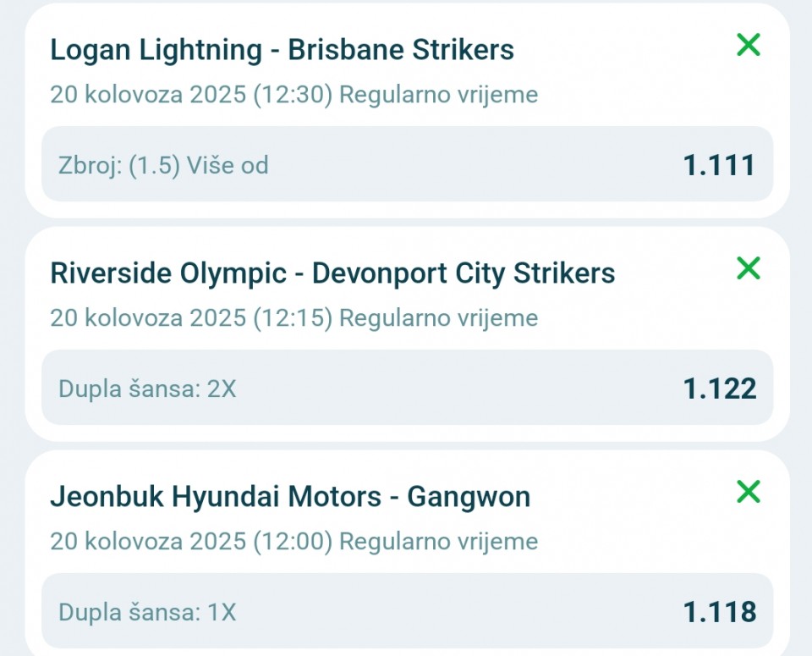Remove the Logan Lightning bet with X icon
Viewport: 812px width, 656px height.
(x=749, y=45)
